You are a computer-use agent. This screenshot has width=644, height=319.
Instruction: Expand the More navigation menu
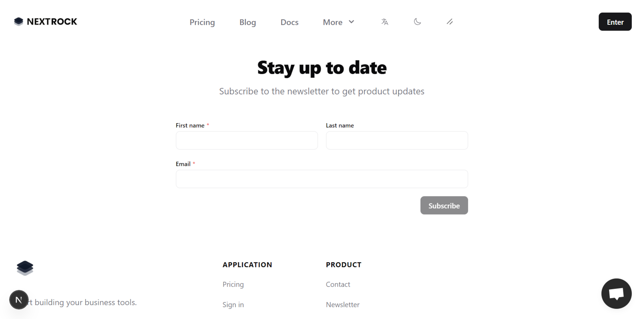pos(338,22)
